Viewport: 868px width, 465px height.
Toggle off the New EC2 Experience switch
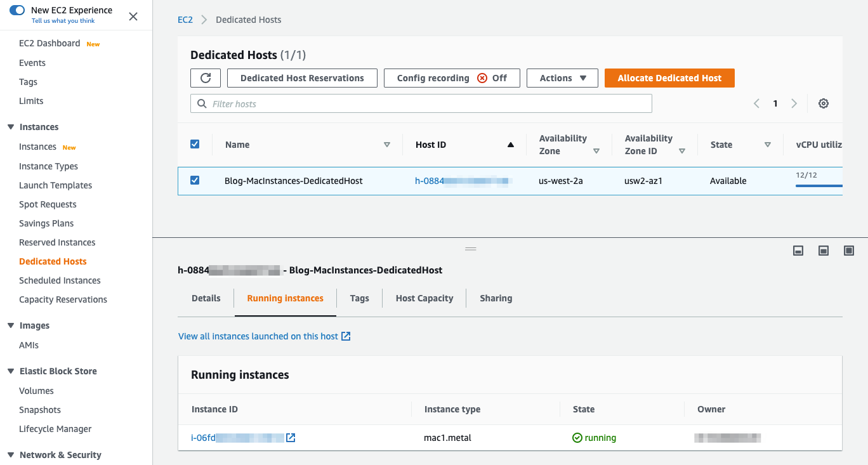click(x=17, y=11)
